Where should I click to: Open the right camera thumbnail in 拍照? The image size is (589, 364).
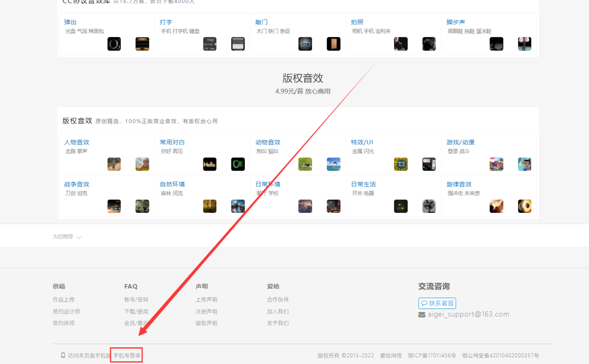tap(429, 44)
